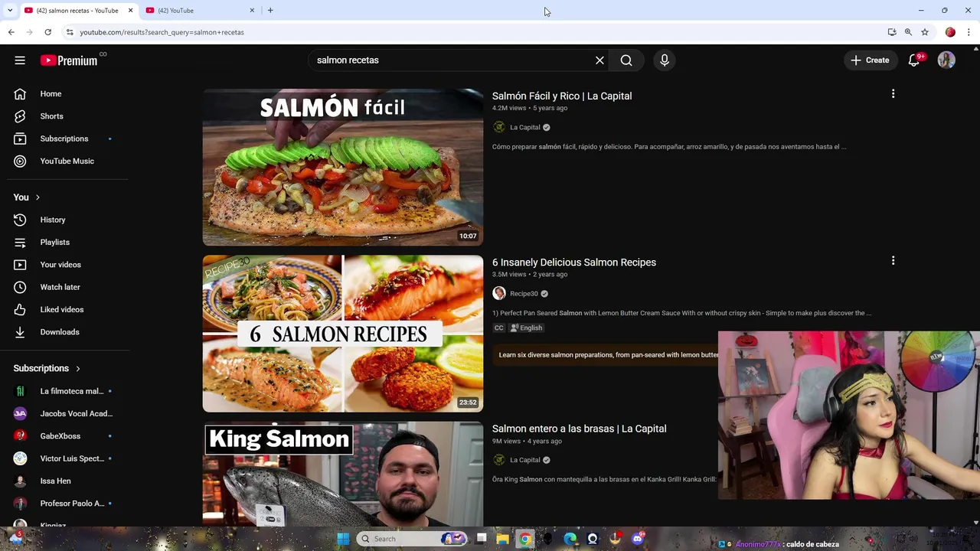Screen dimensions: 980x551
Task: Switch to the second YouTube tab
Action: (x=201, y=11)
